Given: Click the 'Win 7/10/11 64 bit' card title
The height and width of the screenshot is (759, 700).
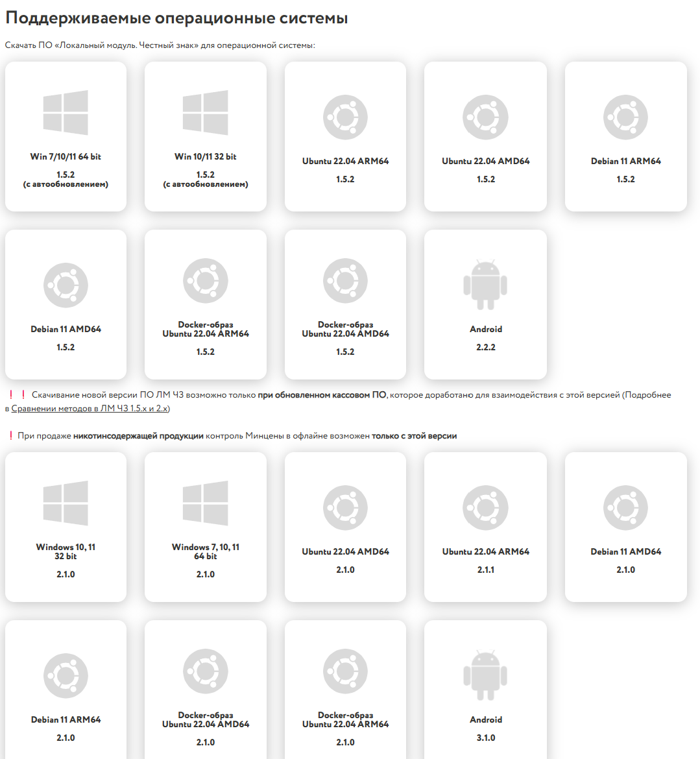Looking at the screenshot, I should (x=66, y=156).
